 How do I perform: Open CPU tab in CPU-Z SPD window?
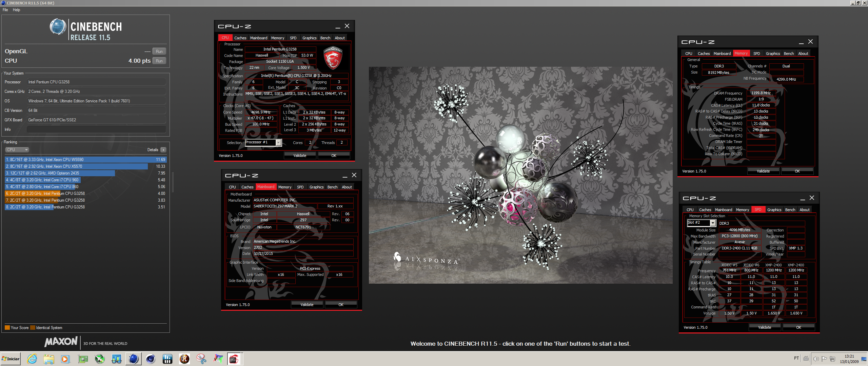(690, 210)
